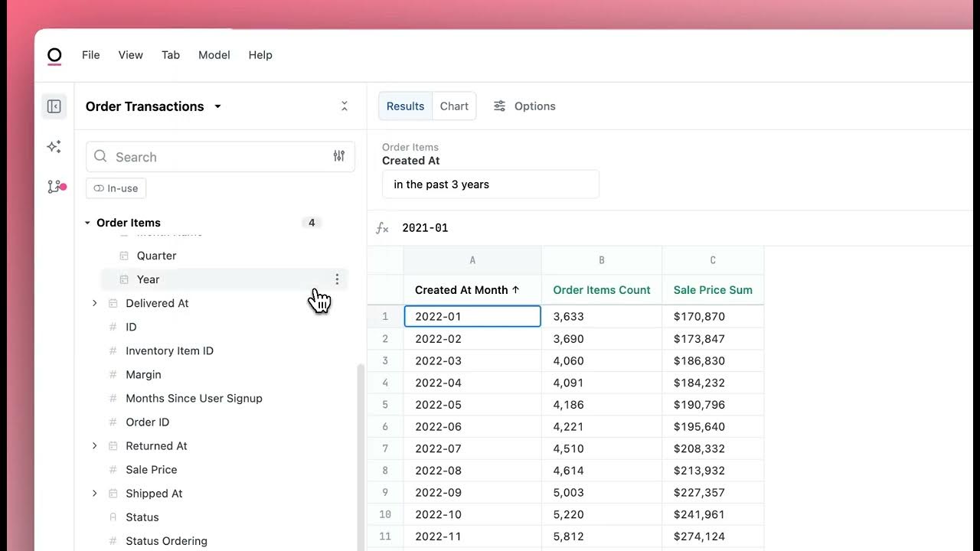Collapse the Order Items section
The width and height of the screenshot is (980, 551).
pyautogui.click(x=87, y=223)
